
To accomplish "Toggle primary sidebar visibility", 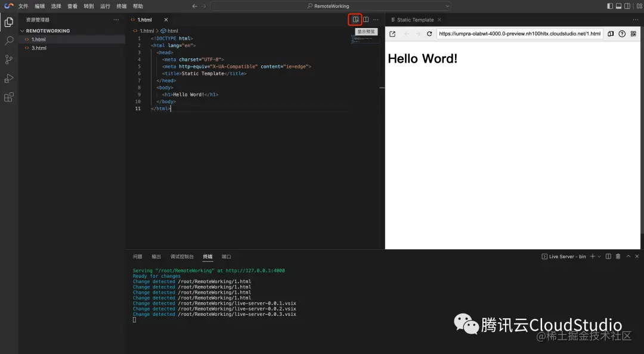I will (x=610, y=6).
